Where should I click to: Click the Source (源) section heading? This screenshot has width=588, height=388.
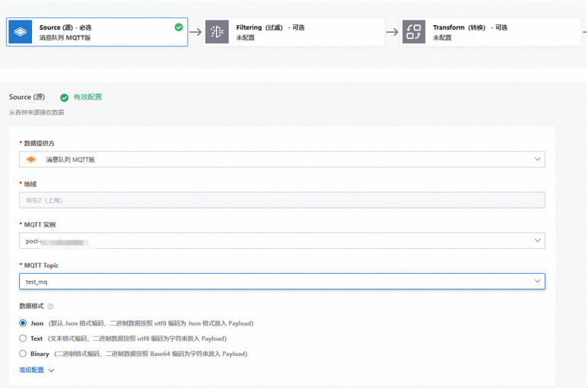pyautogui.click(x=27, y=97)
